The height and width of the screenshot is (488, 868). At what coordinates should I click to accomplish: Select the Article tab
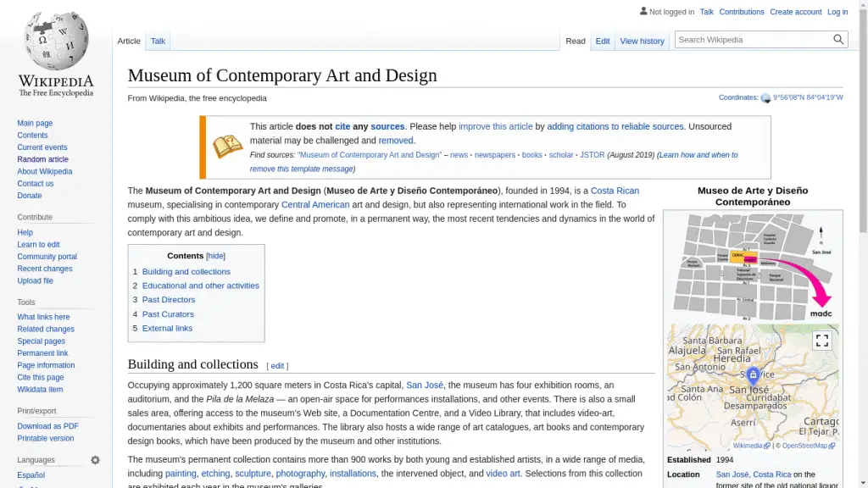coord(129,41)
